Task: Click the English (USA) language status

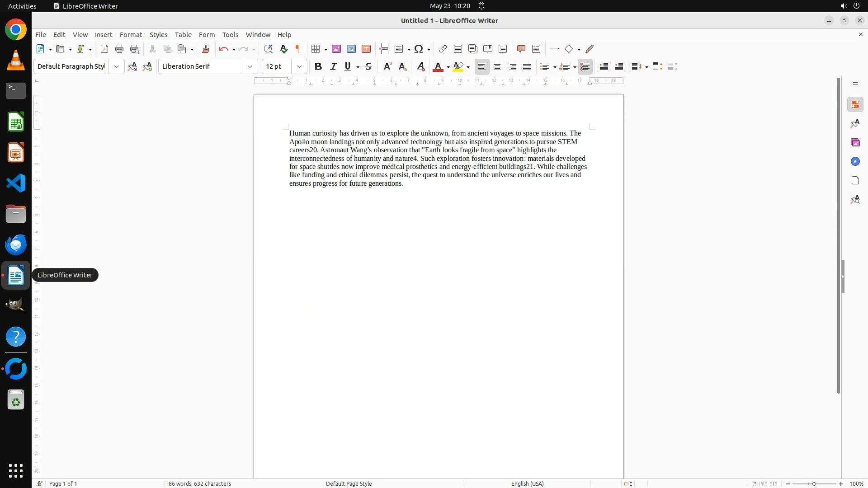Action: (527, 483)
